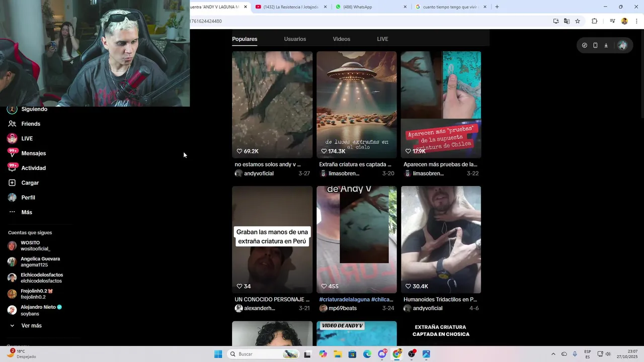Image resolution: width=644 pixels, height=362 pixels.
Task: Open a new browser tab
Action: [x=497, y=7]
